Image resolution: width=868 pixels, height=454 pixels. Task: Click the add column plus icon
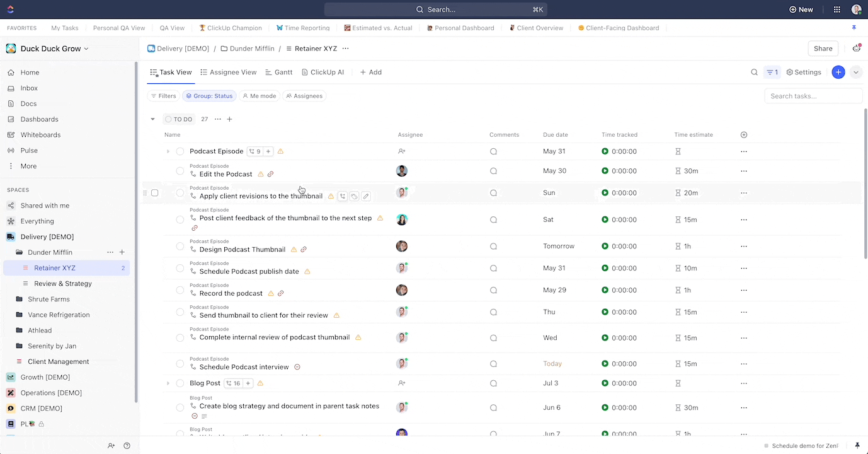[744, 135]
